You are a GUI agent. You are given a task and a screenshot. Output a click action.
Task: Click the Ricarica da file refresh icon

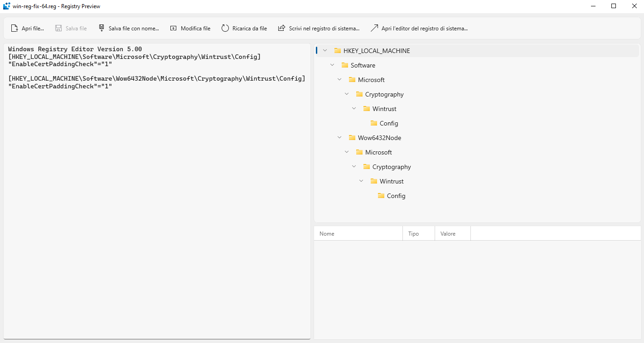pyautogui.click(x=225, y=28)
